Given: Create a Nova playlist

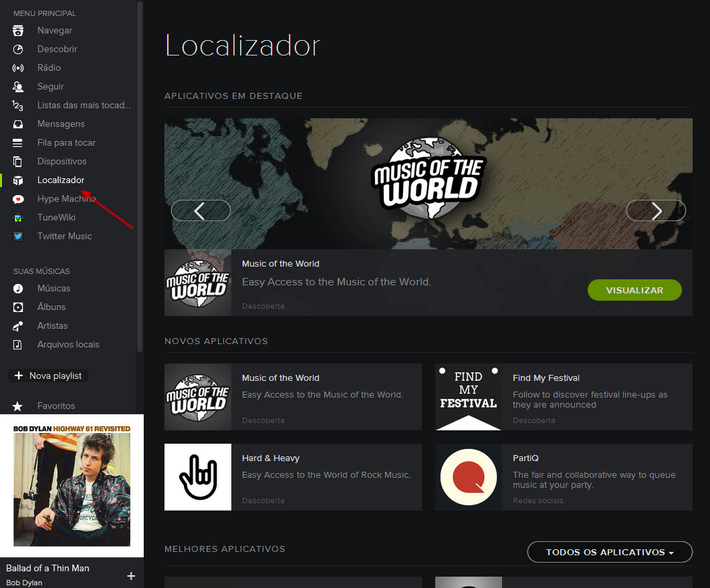Looking at the screenshot, I should coord(48,376).
